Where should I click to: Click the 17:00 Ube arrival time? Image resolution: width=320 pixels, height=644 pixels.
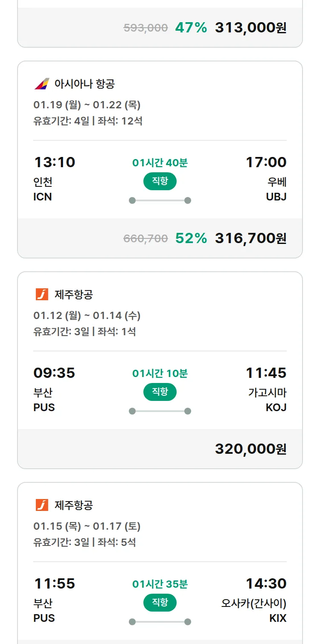(266, 162)
